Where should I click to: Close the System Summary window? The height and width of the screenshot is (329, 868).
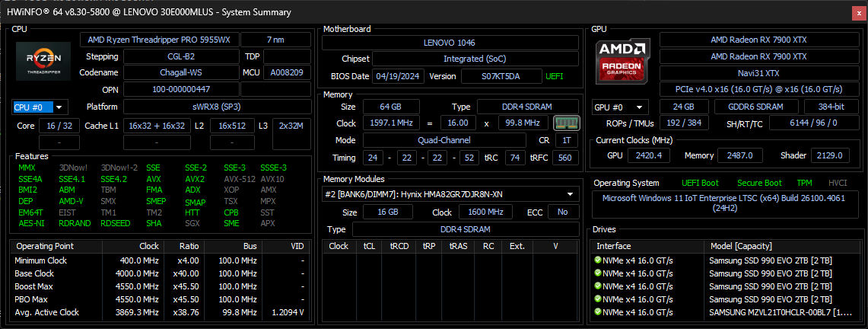click(x=860, y=12)
